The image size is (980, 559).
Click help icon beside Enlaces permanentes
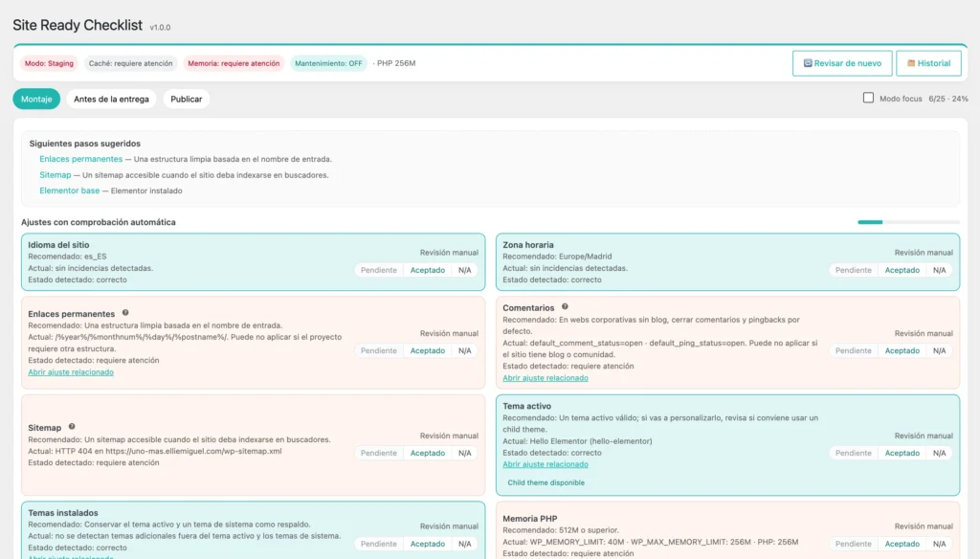[x=125, y=313]
